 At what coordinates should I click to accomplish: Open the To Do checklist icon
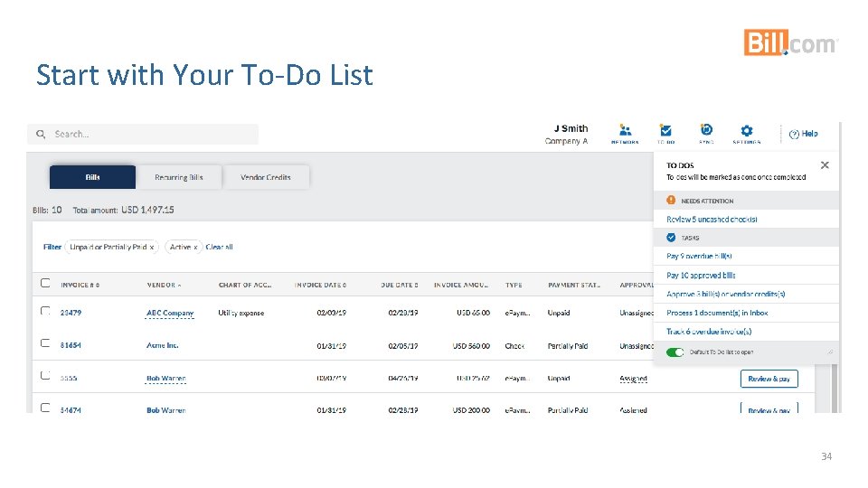[666, 134]
